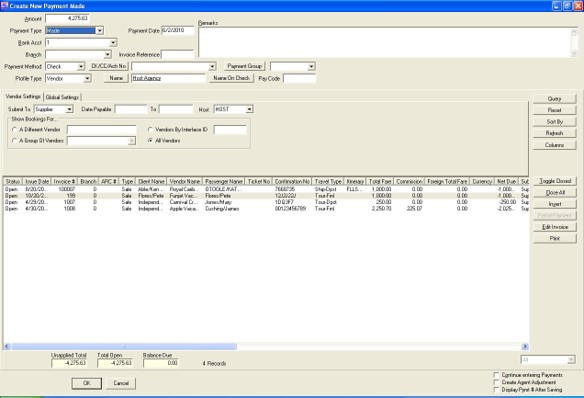Click the Amount input field
584x398 pixels.
pos(67,18)
